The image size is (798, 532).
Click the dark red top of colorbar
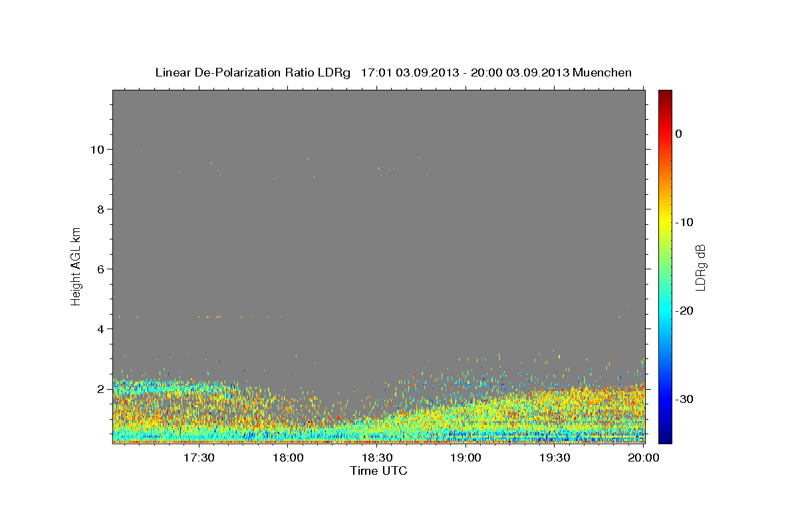point(665,95)
